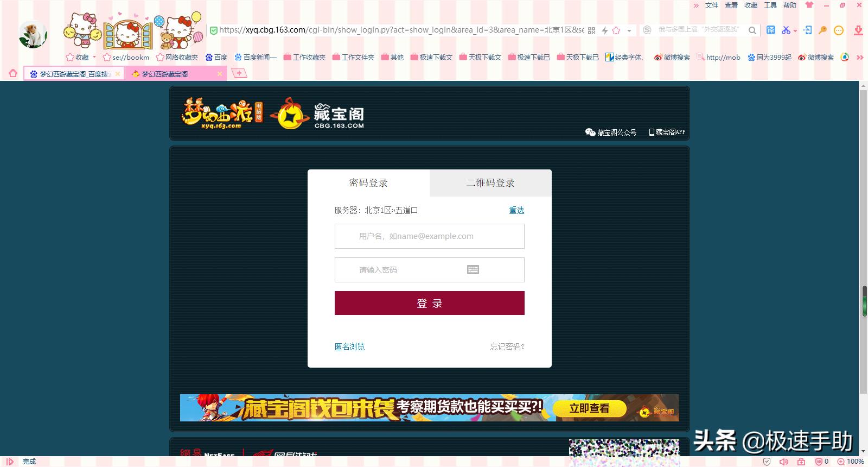Open the 工具 menu
The height and width of the screenshot is (467, 868).
(770, 5)
